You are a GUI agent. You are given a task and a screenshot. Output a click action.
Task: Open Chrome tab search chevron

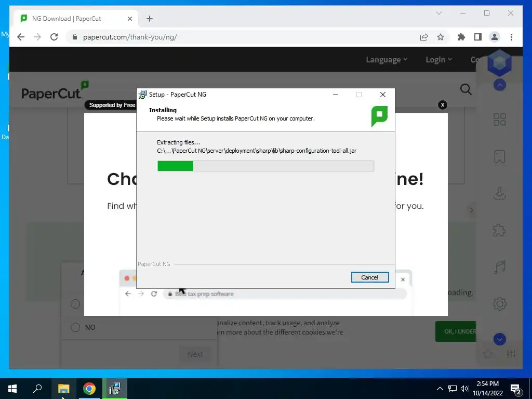(438, 13)
